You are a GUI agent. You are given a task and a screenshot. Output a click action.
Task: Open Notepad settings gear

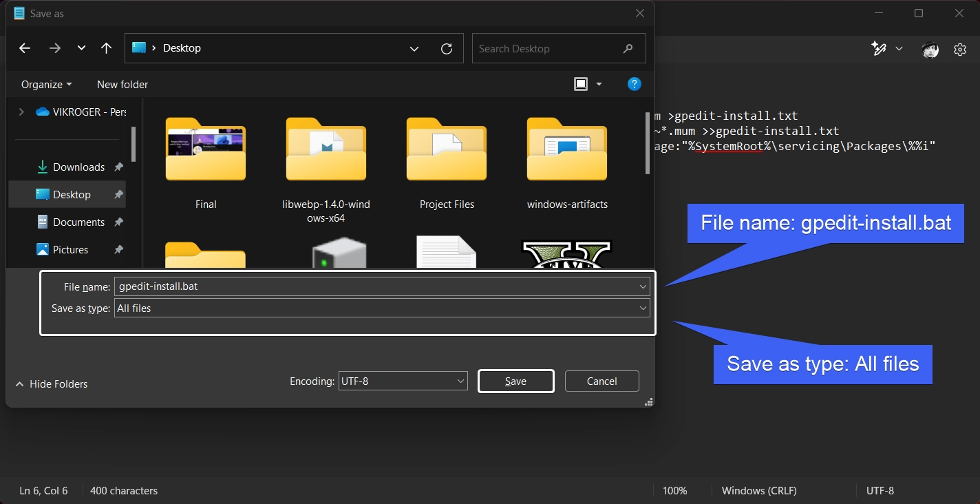[960, 50]
